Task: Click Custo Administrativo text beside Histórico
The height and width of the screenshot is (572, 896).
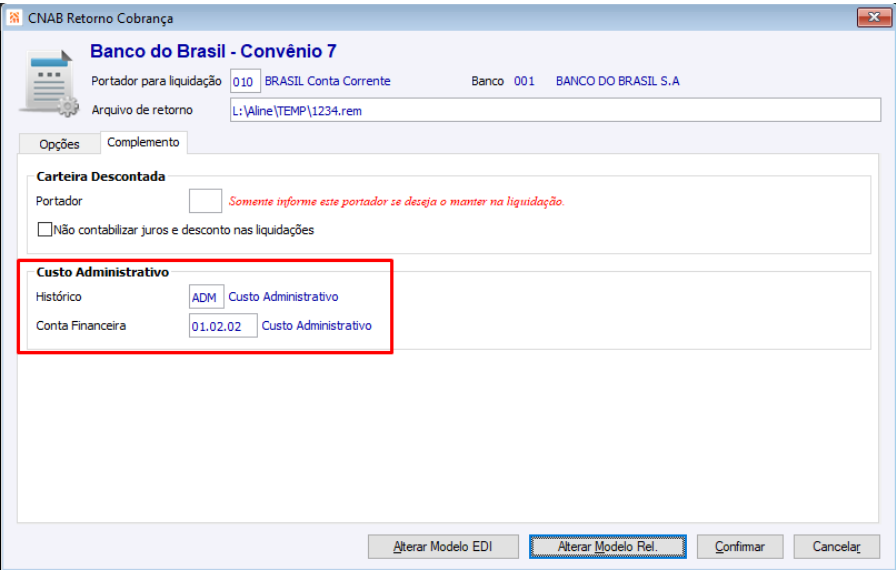Action: 283,297
